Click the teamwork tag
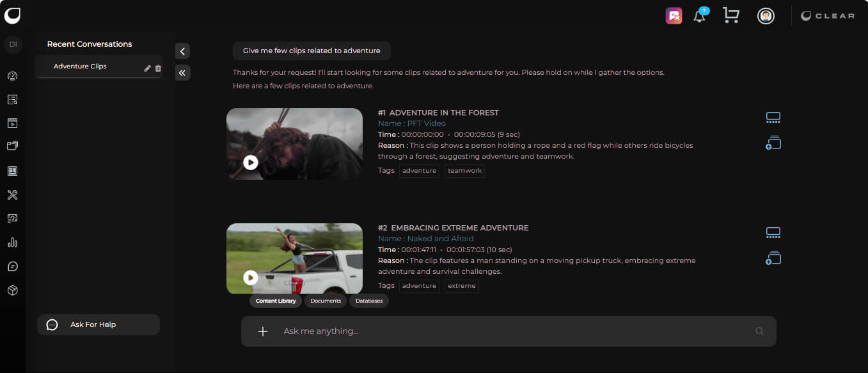 point(464,171)
